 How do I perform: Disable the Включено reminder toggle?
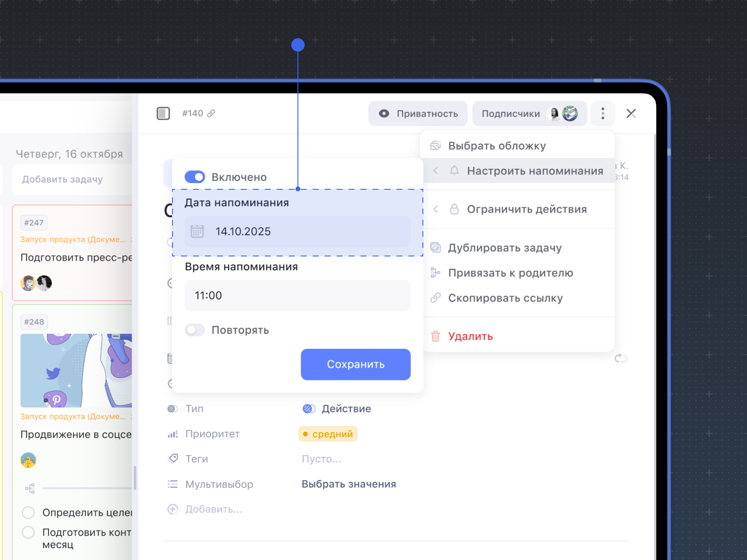tap(195, 177)
